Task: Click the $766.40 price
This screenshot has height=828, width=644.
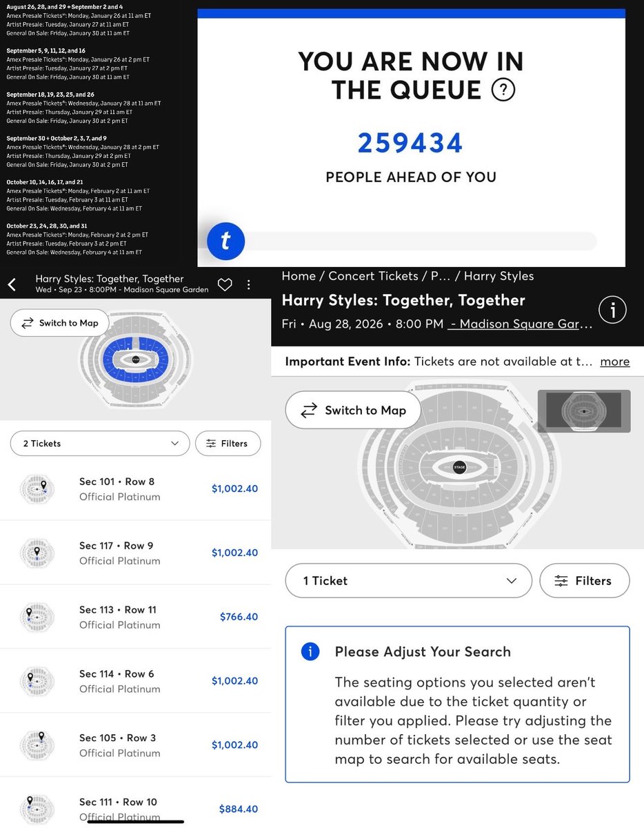Action: pos(239,617)
